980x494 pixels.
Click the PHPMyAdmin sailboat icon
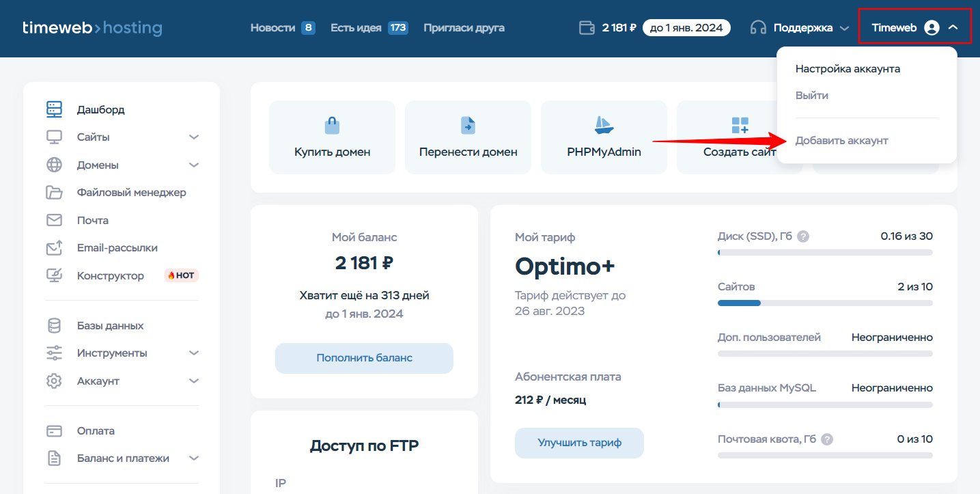pyautogui.click(x=604, y=125)
